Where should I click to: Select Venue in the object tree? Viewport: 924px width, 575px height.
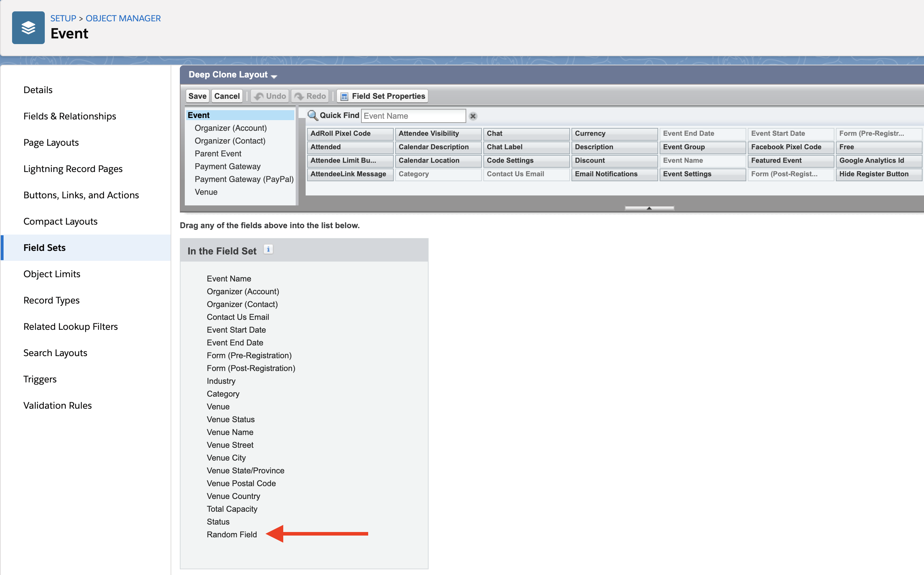coord(206,192)
